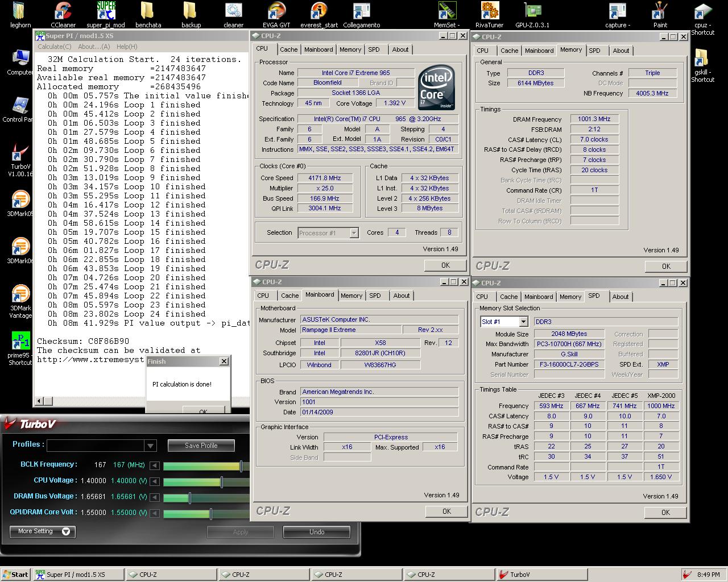Viewport: 728px width, 582px height.
Task: Open the cpuz Shortcut icon
Action: click(x=703, y=19)
